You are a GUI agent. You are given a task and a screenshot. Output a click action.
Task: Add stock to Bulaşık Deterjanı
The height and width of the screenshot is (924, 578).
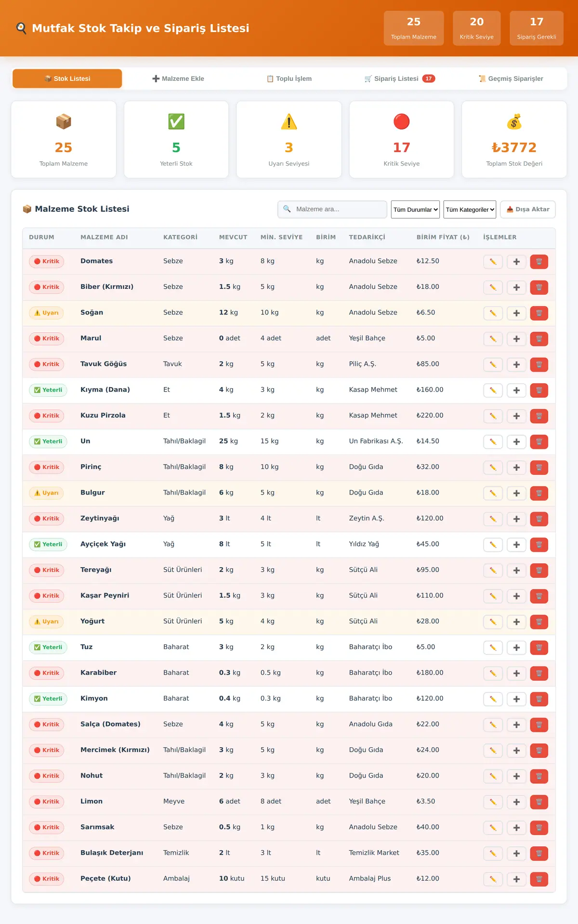(516, 854)
